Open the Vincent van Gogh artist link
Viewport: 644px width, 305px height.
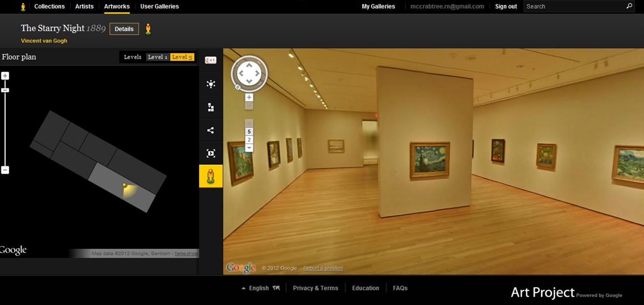point(44,41)
